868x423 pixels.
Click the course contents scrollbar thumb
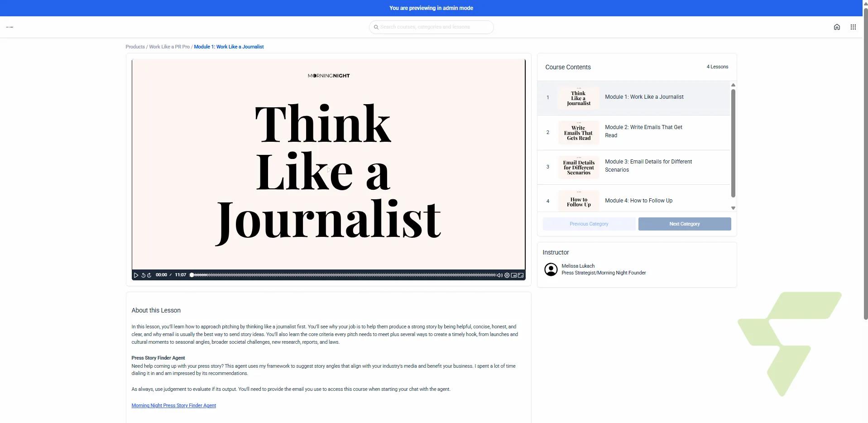click(x=733, y=143)
